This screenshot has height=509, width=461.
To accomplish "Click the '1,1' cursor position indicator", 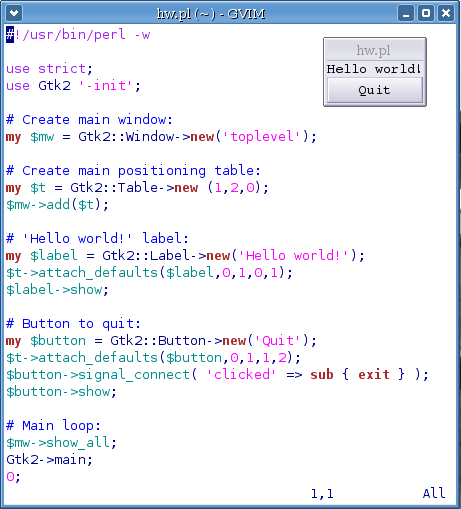I will coord(322,494).
